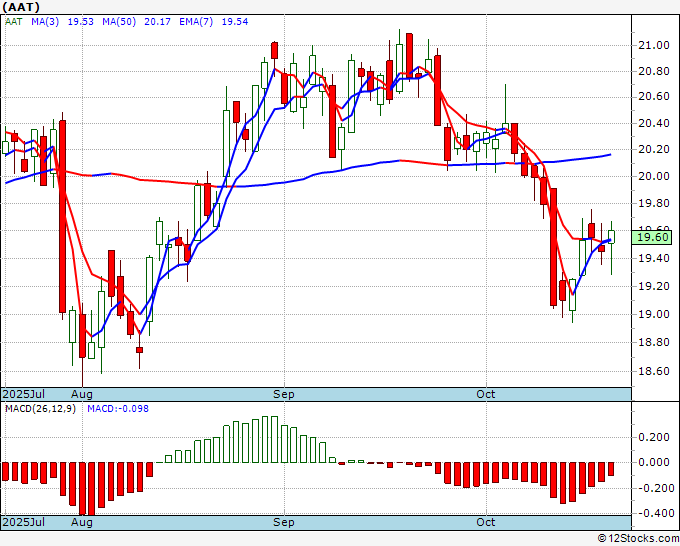Click Oct on the MACD panel axis

pos(486,522)
